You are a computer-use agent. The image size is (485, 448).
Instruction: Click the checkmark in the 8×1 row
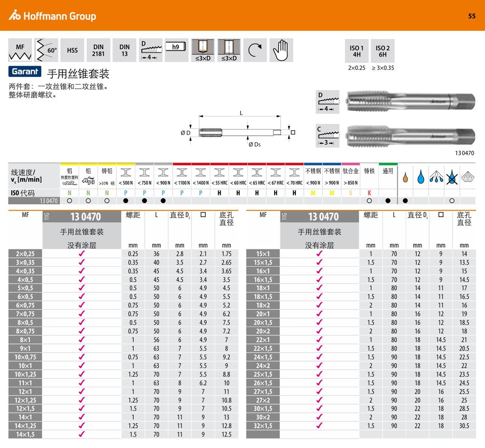(82, 340)
